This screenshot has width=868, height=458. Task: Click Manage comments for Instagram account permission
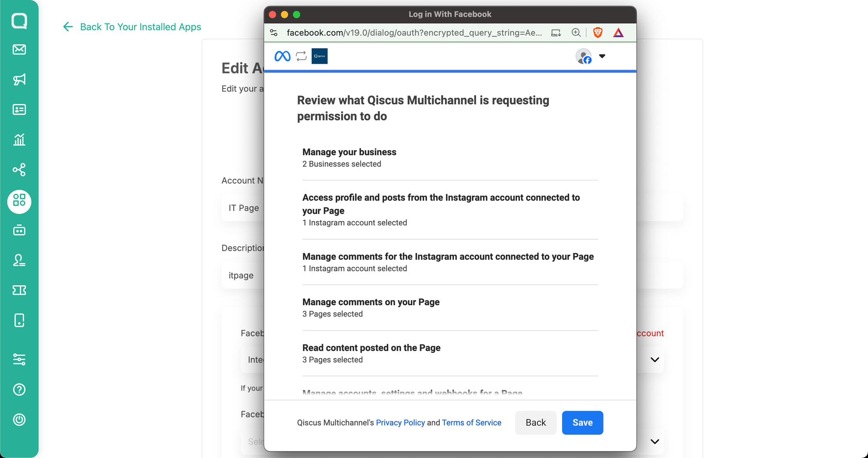(x=450, y=262)
